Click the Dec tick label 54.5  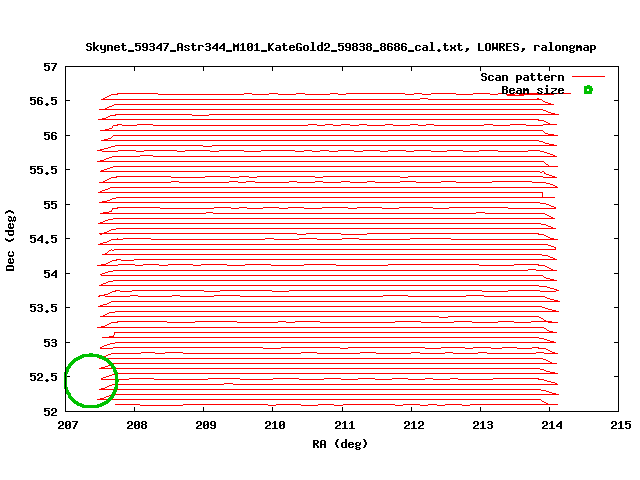click(x=43, y=239)
